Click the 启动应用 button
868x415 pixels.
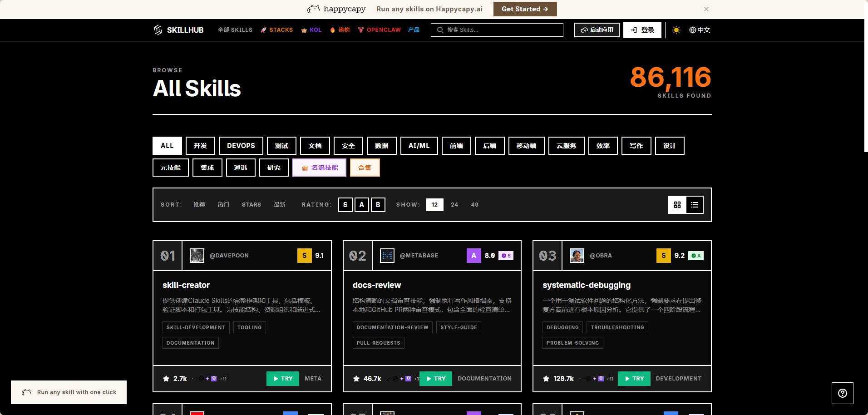(597, 30)
